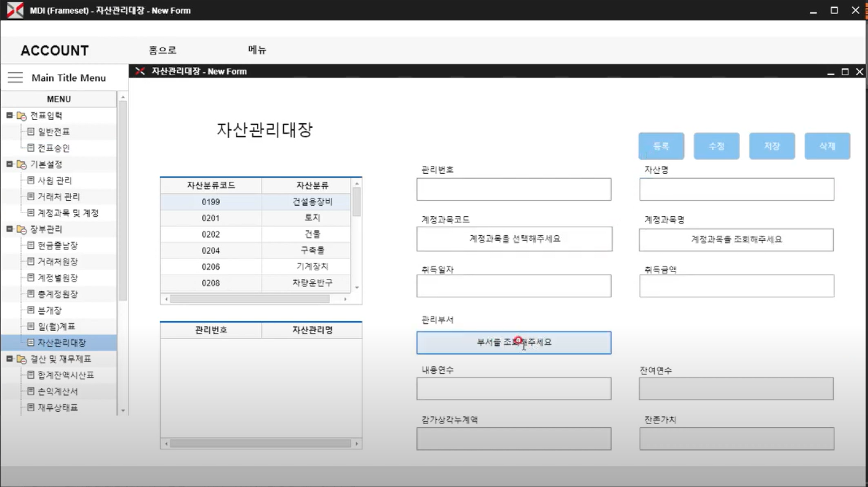This screenshot has height=487, width=868.
Task: Click the ACCOUNT logo text
Action: pos(55,51)
